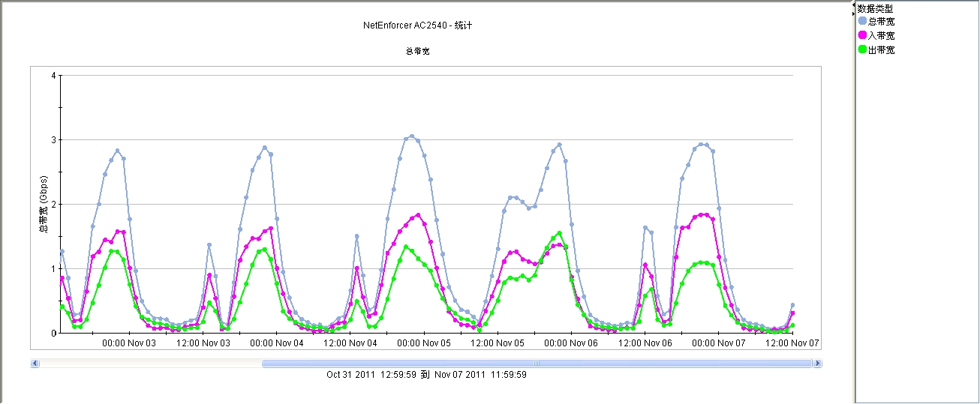Collapse legend panel using top splitter arrow
Viewport: 980px width, 404px height.
pos(853,4)
